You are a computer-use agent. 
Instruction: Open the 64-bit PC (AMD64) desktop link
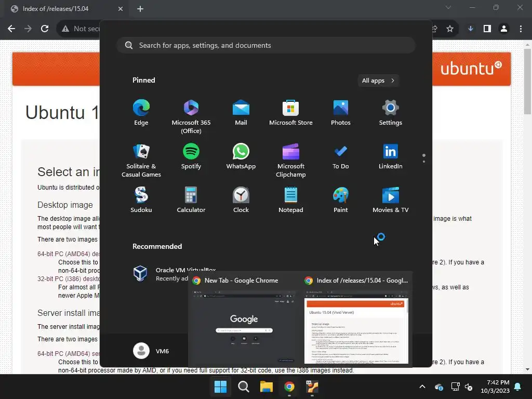click(69, 254)
